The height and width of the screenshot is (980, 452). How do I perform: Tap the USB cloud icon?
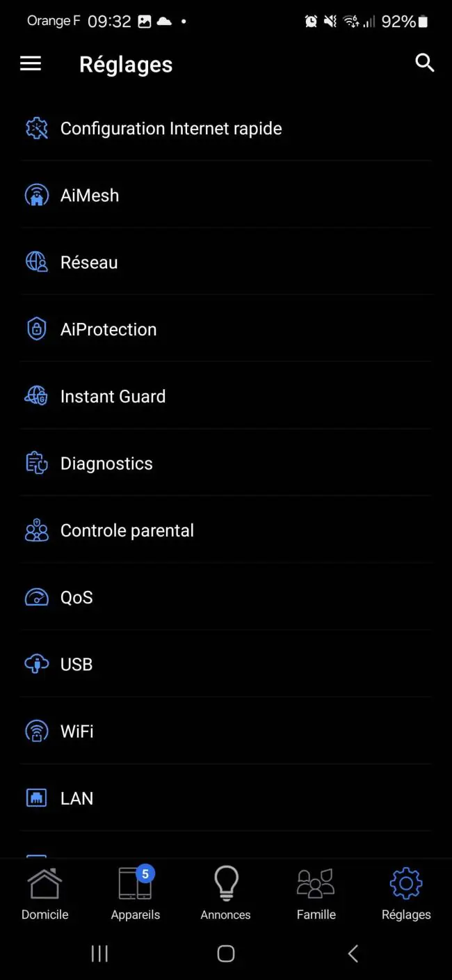tap(36, 665)
